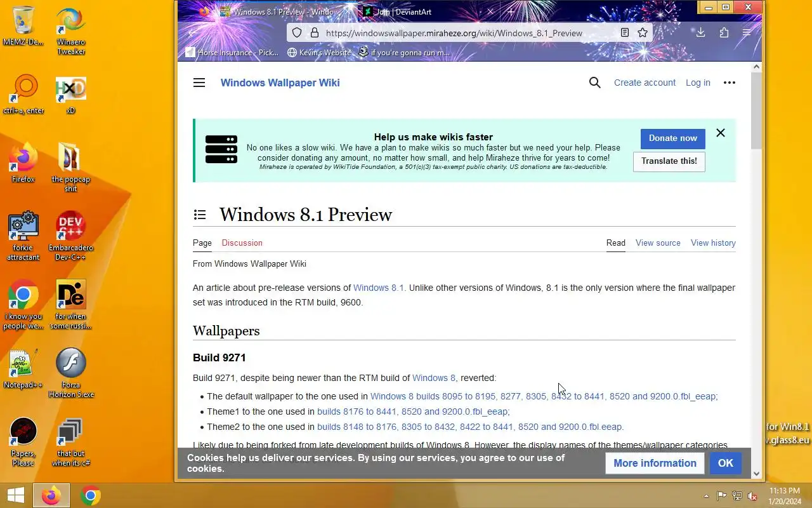Select the Page tab of the article
The image size is (812, 508).
click(x=202, y=243)
